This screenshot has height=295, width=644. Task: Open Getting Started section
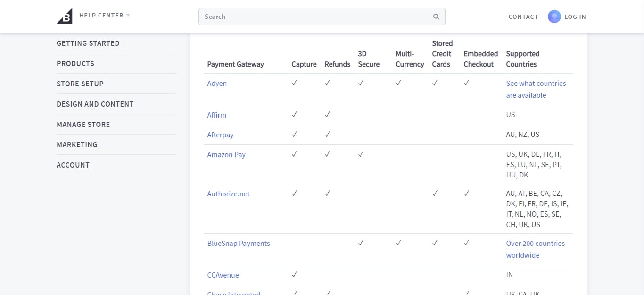[x=88, y=43]
